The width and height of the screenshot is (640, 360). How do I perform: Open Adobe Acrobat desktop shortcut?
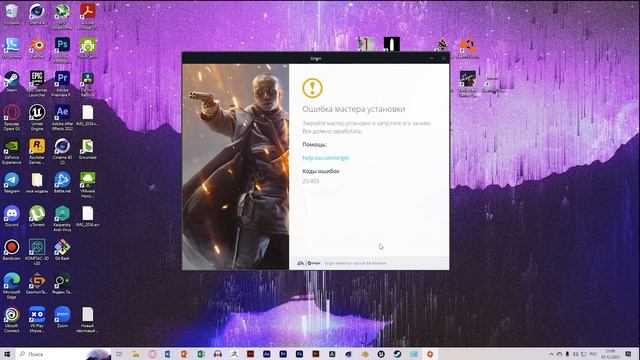[87, 16]
